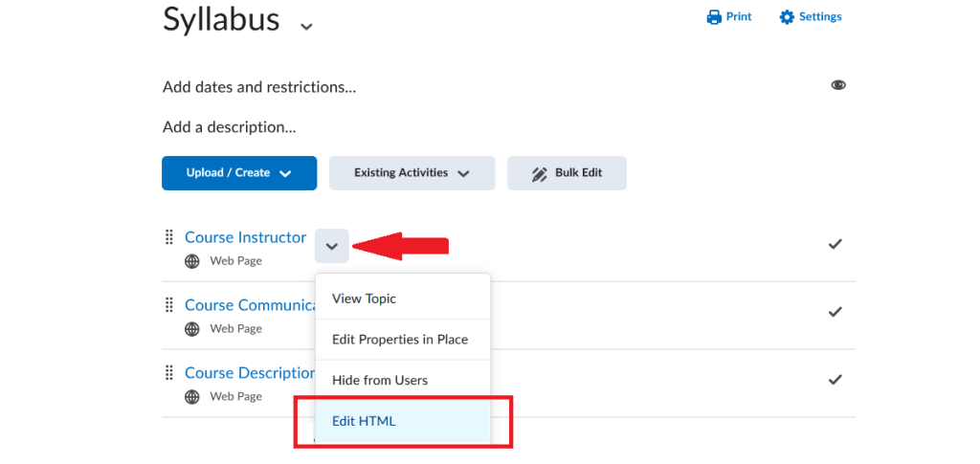Screen dimensions: 980x464
Task: Toggle visibility using the eye icon
Action: 838,85
